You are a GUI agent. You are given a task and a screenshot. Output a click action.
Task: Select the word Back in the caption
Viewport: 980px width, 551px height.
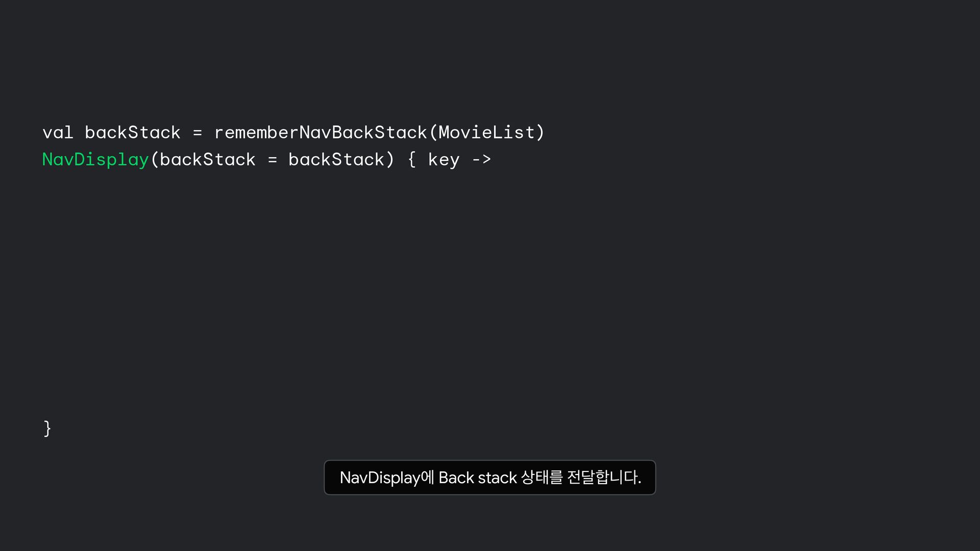click(456, 478)
